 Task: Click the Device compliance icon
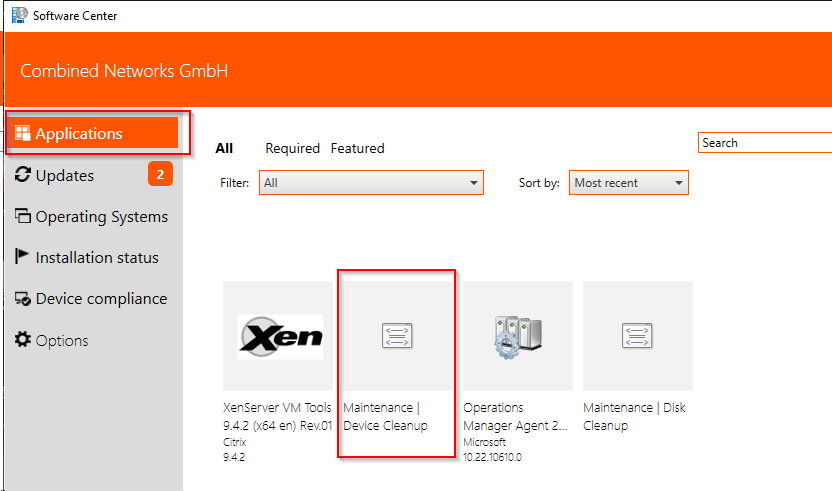click(23, 299)
